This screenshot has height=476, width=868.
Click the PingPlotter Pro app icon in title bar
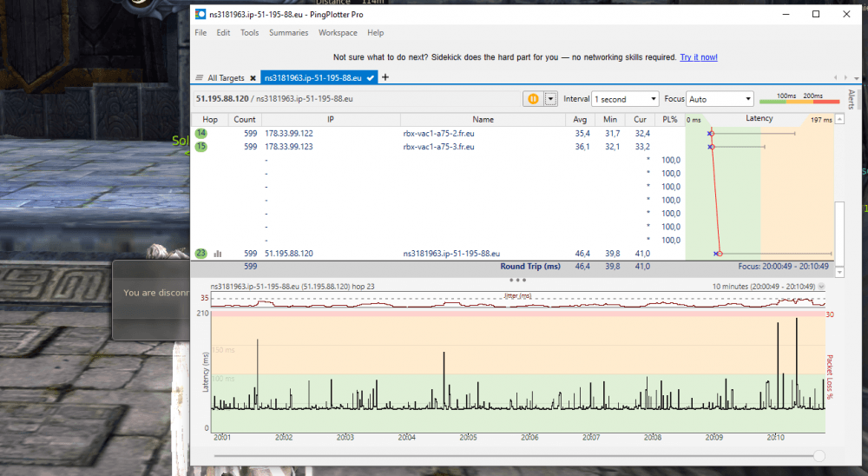(x=201, y=14)
